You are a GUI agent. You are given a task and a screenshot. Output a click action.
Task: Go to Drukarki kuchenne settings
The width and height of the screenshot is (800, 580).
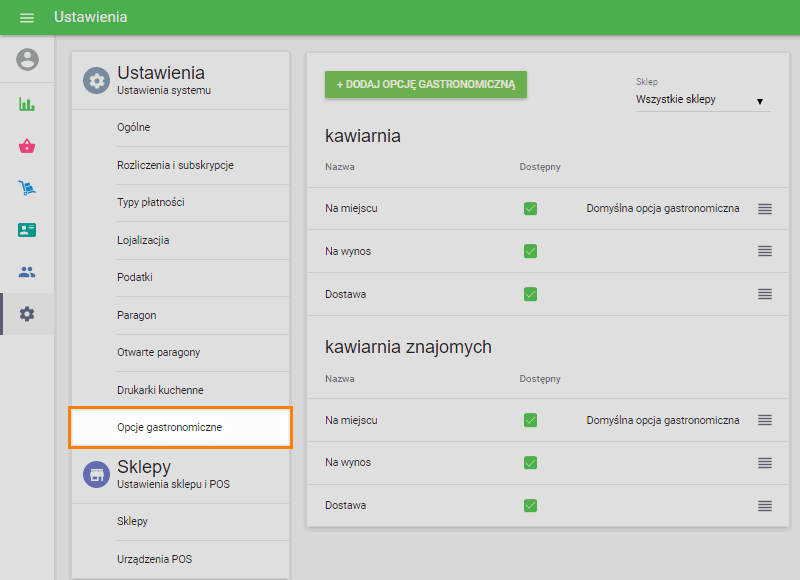160,390
